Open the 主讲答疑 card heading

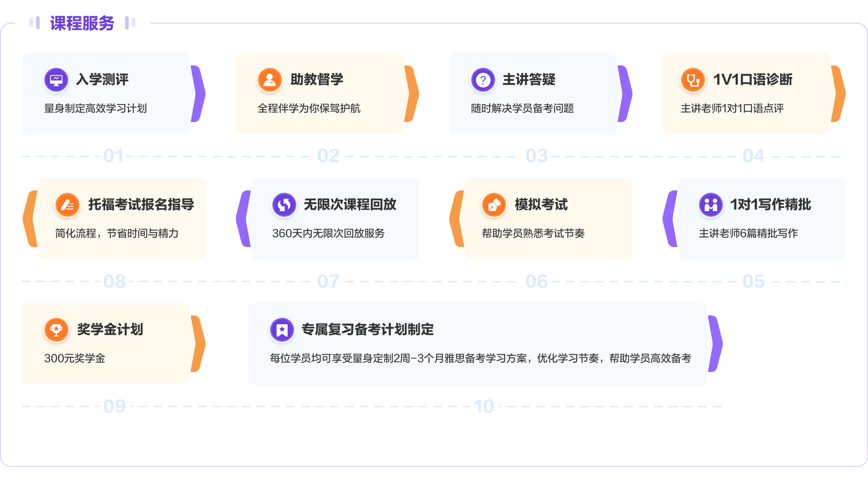point(529,79)
